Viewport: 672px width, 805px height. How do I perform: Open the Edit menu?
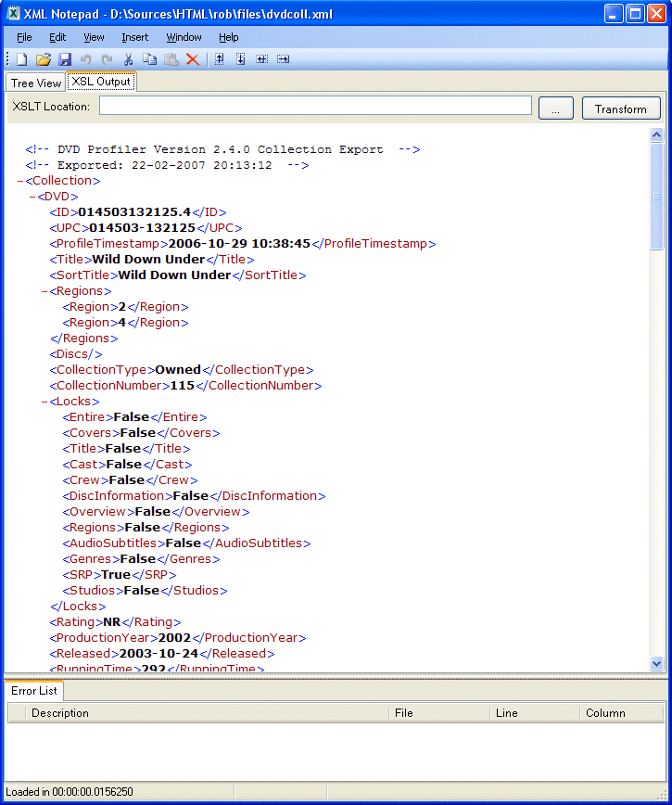[57, 37]
